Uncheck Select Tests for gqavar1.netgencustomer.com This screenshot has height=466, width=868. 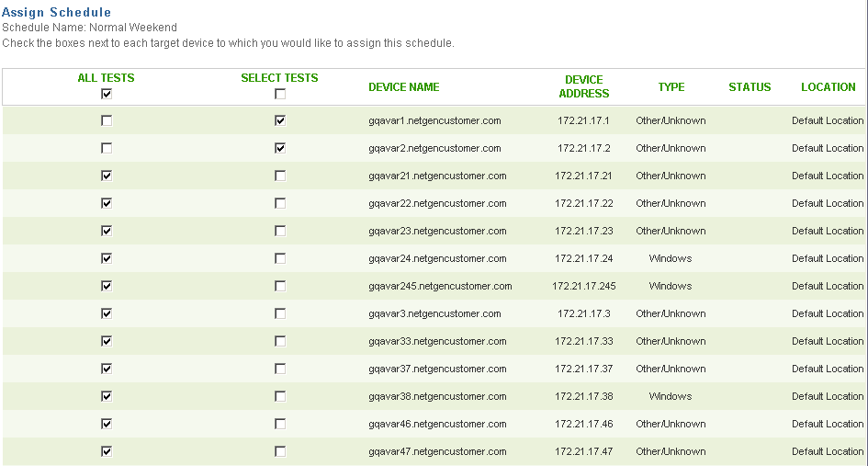pos(280,120)
